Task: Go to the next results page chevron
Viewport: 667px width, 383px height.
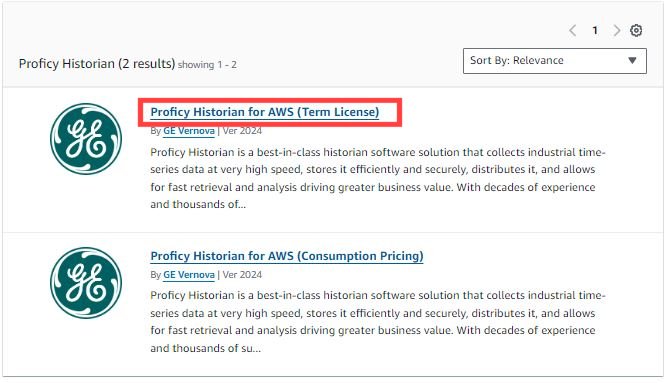Action: [617, 31]
